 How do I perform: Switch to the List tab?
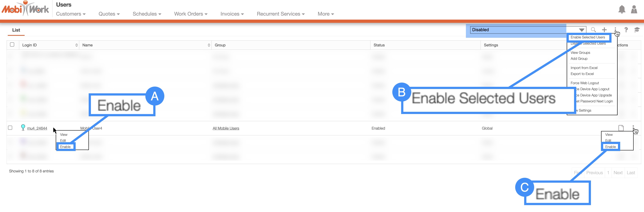click(x=16, y=30)
